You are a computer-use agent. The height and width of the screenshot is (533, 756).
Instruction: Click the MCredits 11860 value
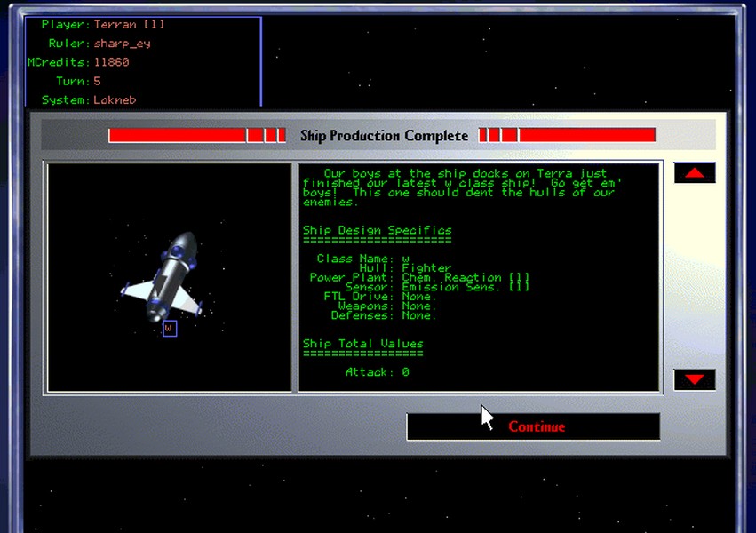click(x=111, y=62)
